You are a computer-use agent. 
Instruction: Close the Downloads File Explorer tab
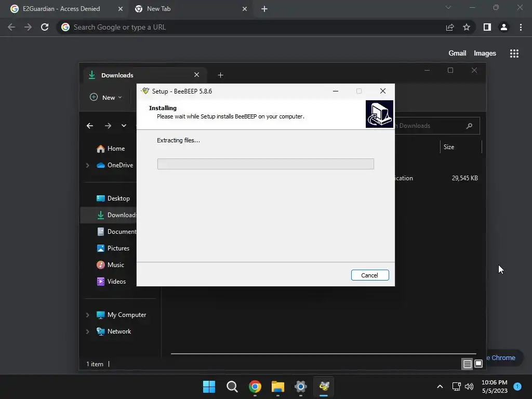[x=196, y=75]
